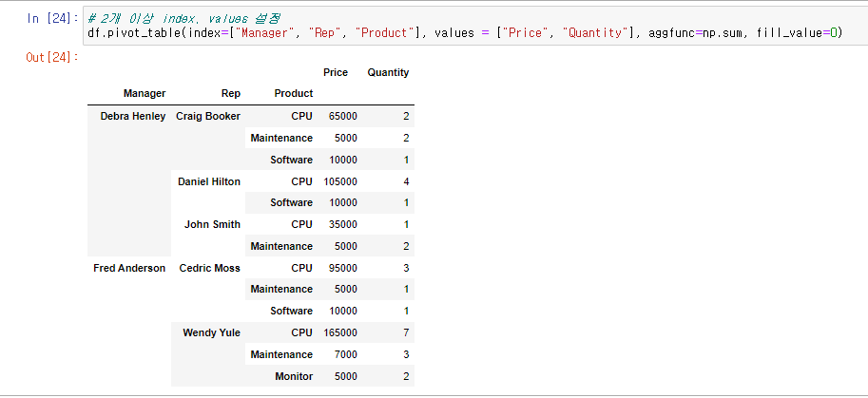Click the "Product" string in the index list code
Image resolution: width=868 pixels, height=398 pixels.
pos(387,33)
